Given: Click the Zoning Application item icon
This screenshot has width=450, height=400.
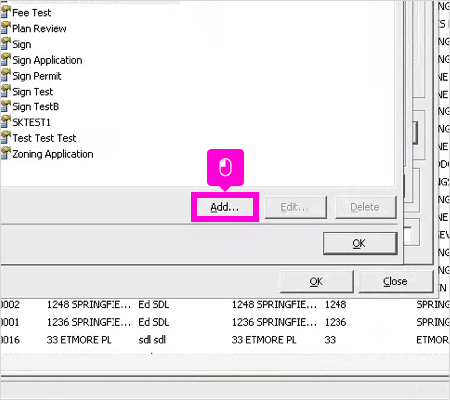Looking at the screenshot, I should [x=6, y=153].
